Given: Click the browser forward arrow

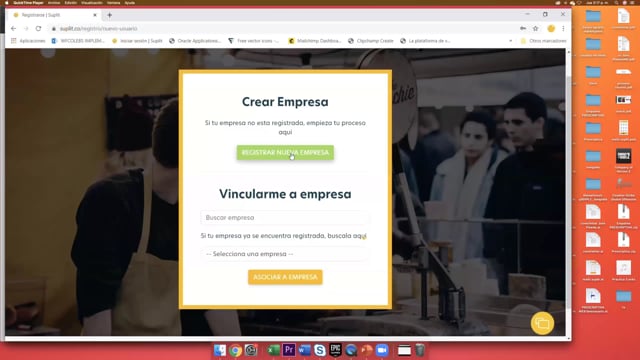Looking at the screenshot, I should (x=26, y=29).
